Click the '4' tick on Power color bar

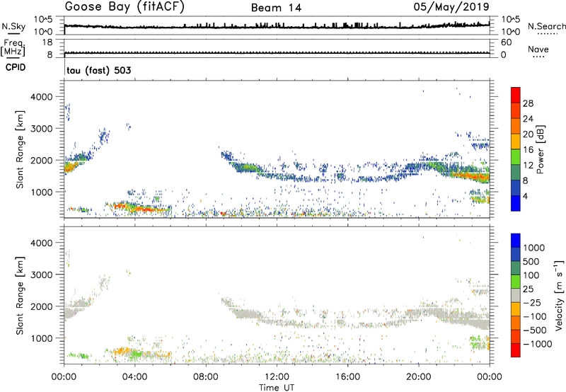[525, 197]
